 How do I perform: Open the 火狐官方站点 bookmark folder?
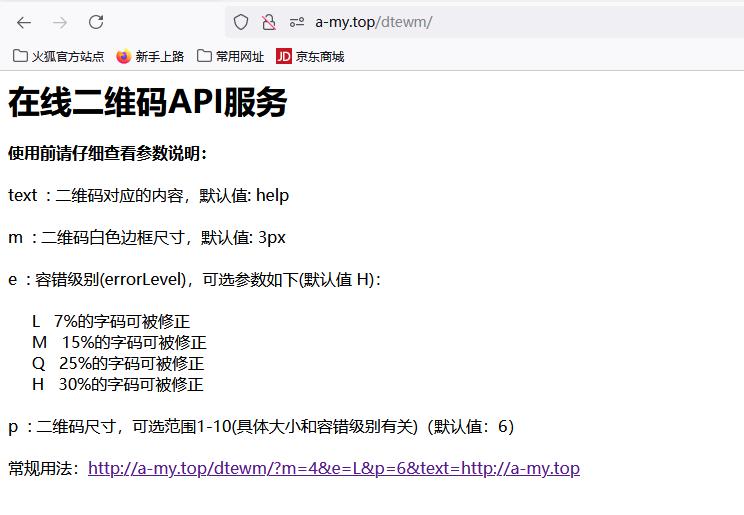[x=58, y=56]
